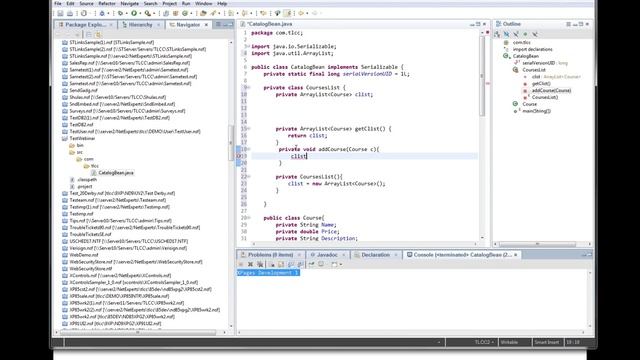The width and height of the screenshot is (640, 360).
Task: Open the File menu
Action: coord(58,4)
